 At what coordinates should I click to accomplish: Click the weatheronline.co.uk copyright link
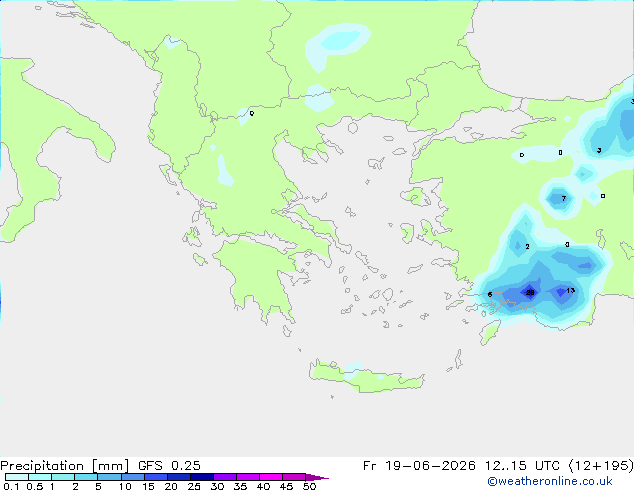[550, 481]
